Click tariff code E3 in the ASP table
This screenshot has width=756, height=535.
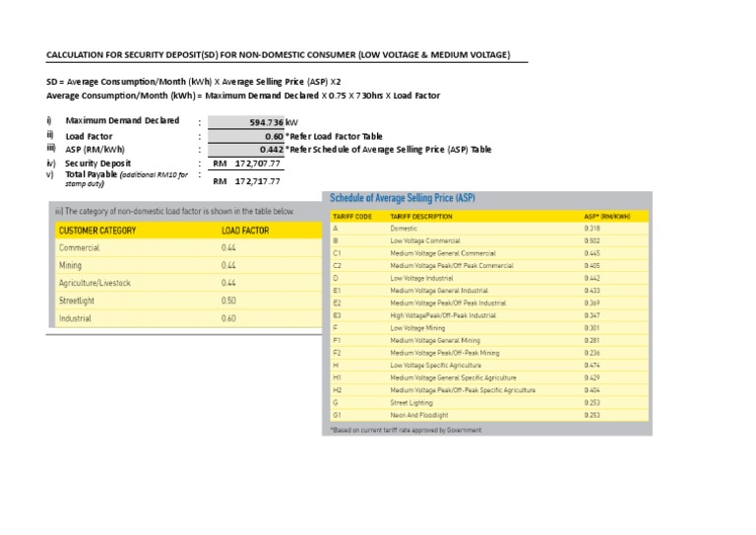337,315
